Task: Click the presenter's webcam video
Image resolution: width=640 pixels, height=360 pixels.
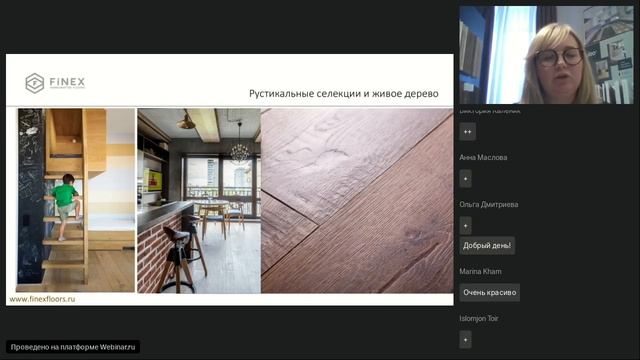Action: (x=546, y=55)
